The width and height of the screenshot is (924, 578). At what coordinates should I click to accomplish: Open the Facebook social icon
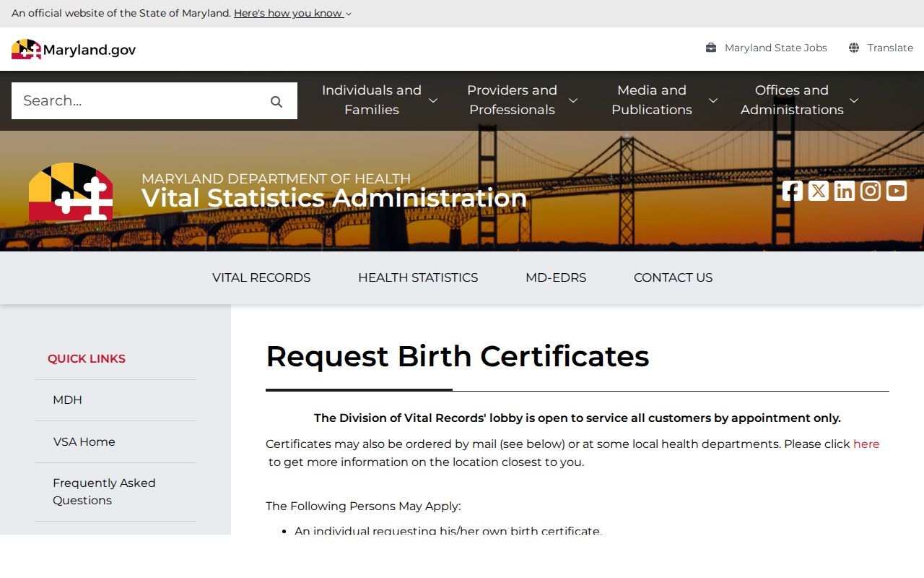pyautogui.click(x=793, y=191)
